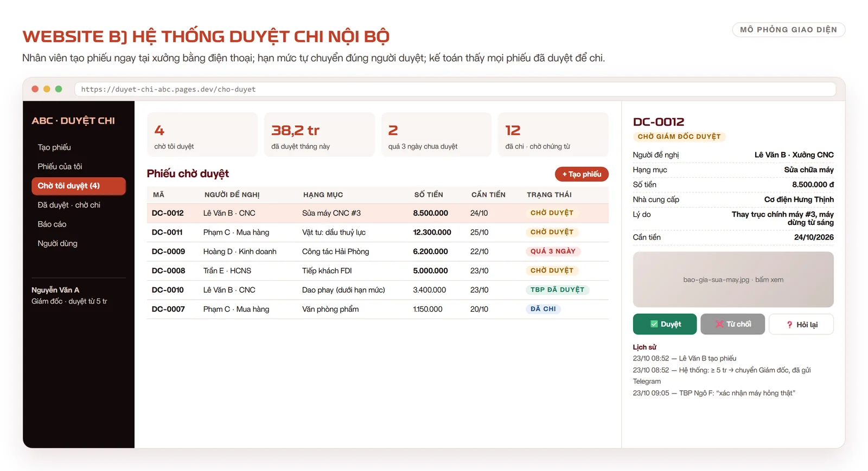Click the CẦN TIỀN column header
The image size is (868, 471).
pos(488,195)
